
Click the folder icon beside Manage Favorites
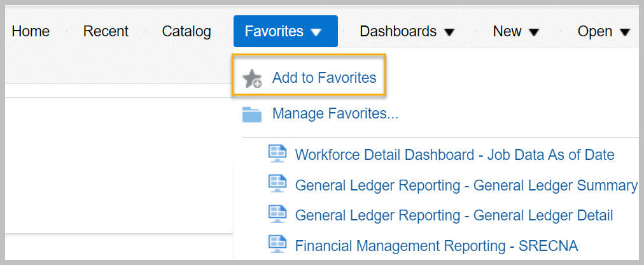[x=252, y=114]
